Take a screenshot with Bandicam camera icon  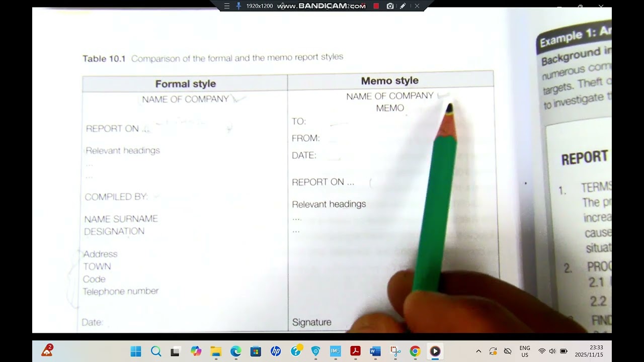(390, 6)
